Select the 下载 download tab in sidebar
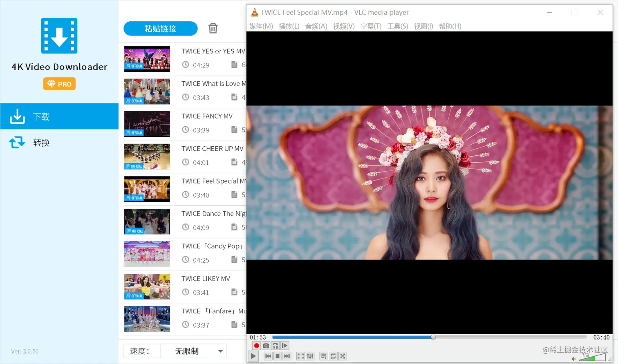Image resolution: width=618 pixels, height=364 pixels. click(59, 116)
